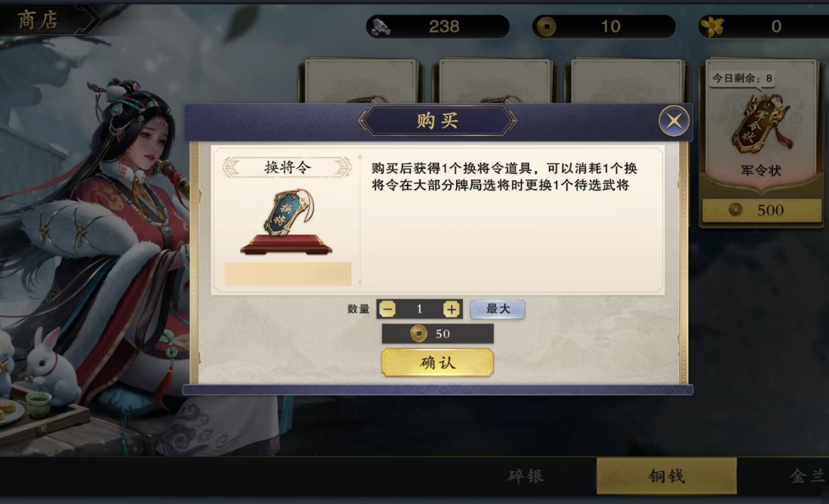Close the 购买 purchase dialog
Image resolution: width=829 pixels, height=504 pixels.
click(x=673, y=121)
